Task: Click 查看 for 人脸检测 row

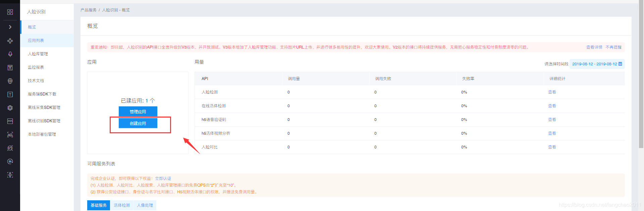Action: tap(552, 92)
